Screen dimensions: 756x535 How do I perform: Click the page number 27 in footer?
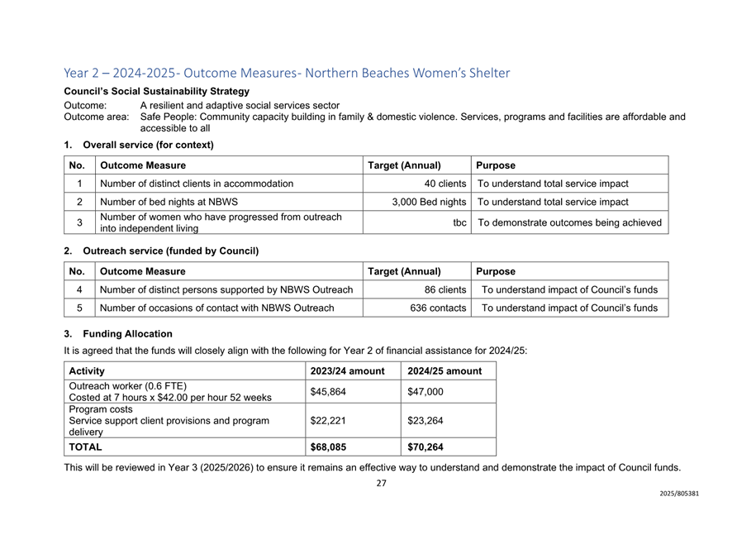click(381, 484)
